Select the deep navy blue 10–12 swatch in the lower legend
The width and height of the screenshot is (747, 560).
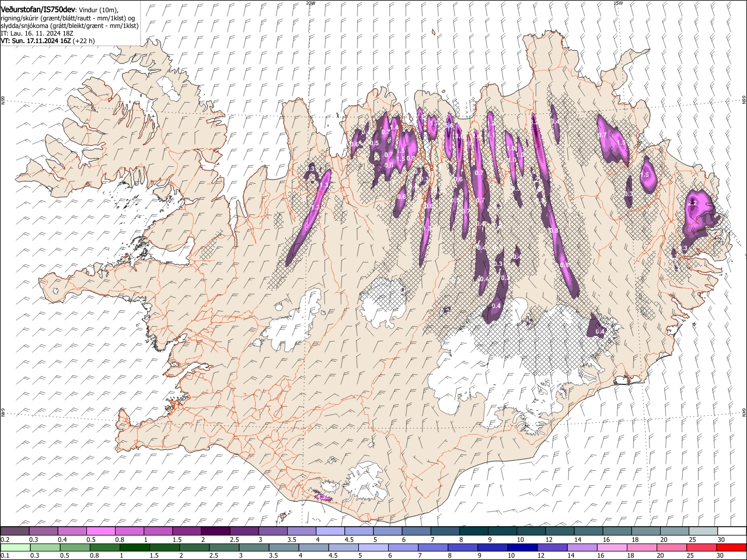522,547
